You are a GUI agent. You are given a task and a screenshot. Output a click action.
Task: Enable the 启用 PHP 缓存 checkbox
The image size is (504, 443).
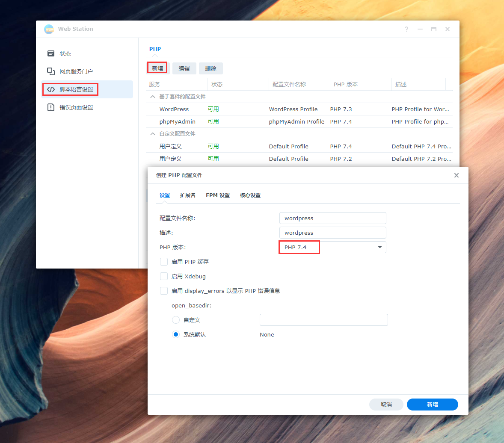pyautogui.click(x=164, y=262)
